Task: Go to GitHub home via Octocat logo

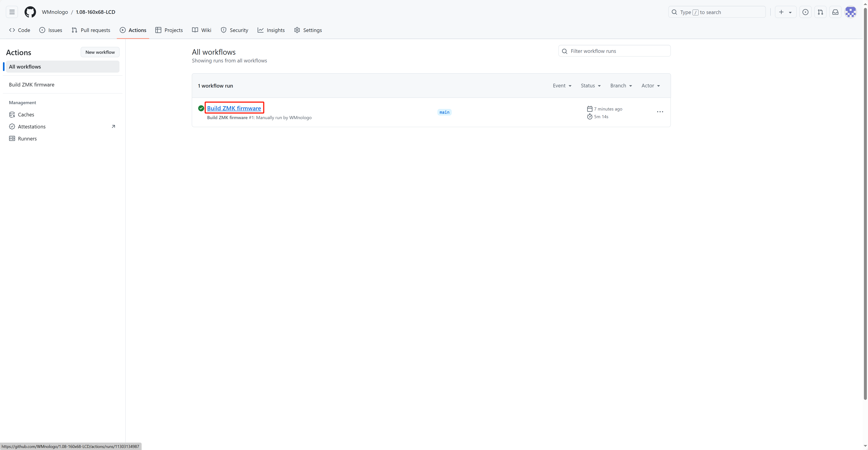Action: (x=30, y=12)
